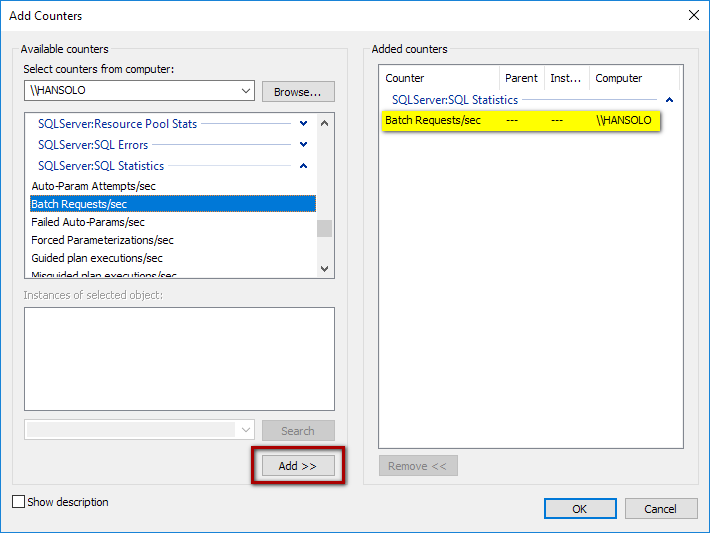The image size is (710, 533).
Task: Collapse SQL Statistics group in Added counters
Action: tap(670, 100)
